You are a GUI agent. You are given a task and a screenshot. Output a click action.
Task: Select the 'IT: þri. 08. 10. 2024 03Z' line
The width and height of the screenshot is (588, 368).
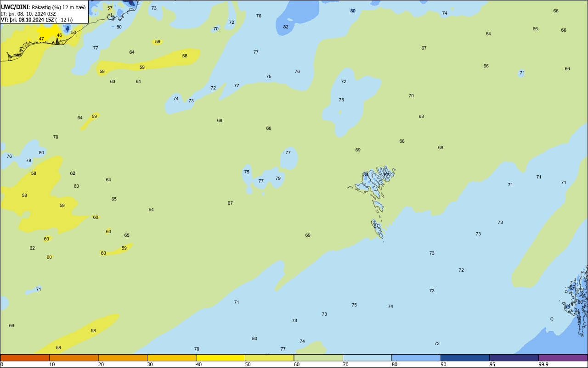28,14
